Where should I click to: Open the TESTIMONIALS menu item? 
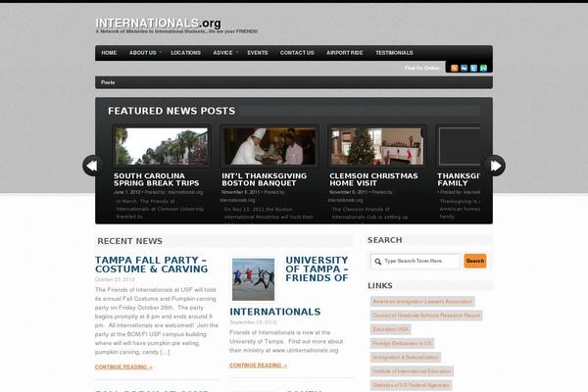pyautogui.click(x=394, y=53)
